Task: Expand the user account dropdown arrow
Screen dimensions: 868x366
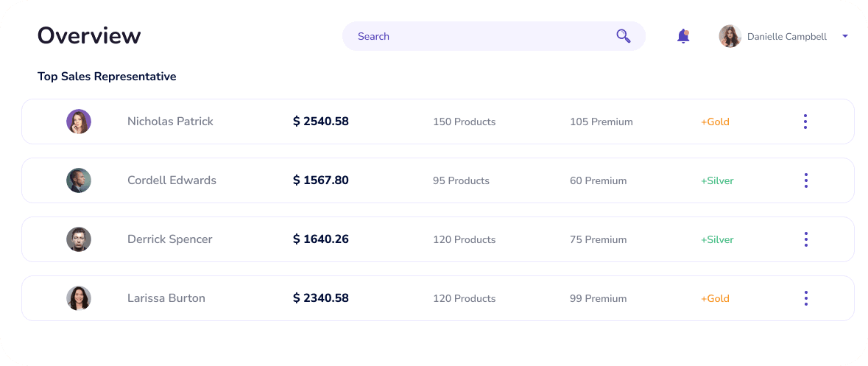Action: (844, 36)
